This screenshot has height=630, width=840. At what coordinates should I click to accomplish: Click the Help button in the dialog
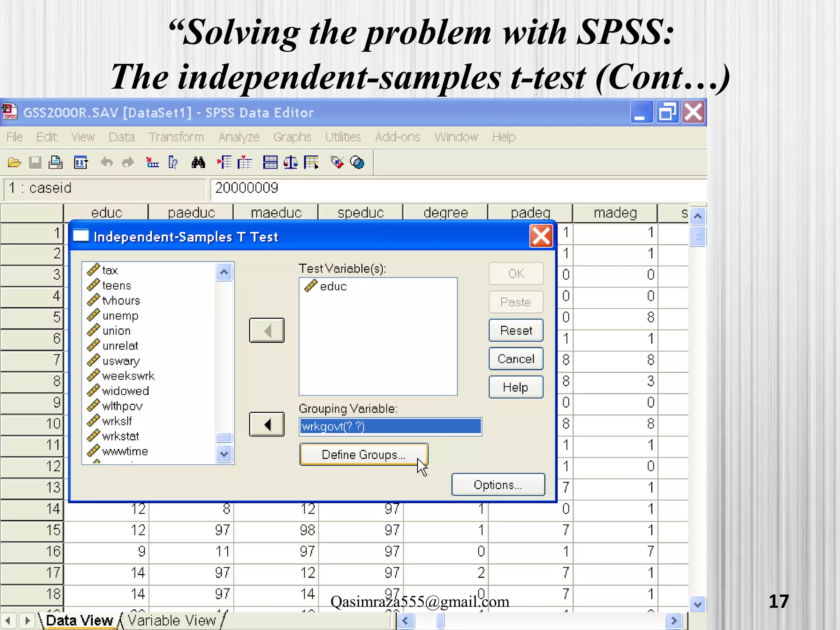tap(516, 387)
